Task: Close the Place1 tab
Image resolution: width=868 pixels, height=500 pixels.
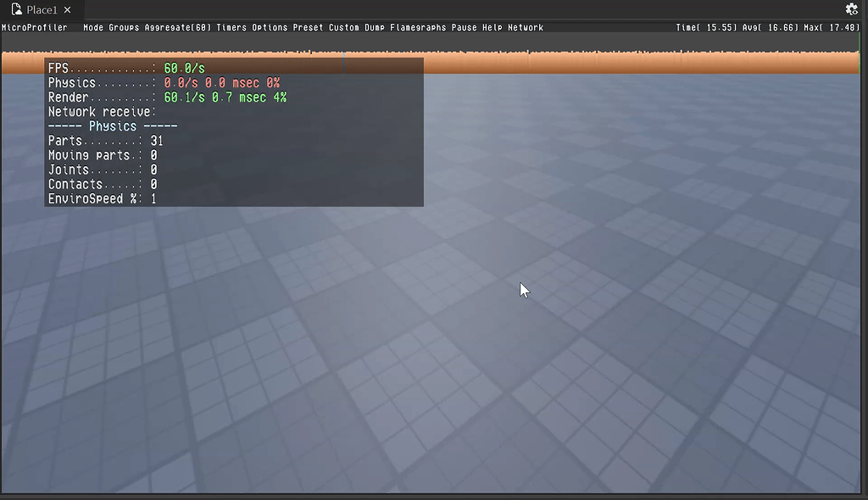Action: tap(66, 11)
